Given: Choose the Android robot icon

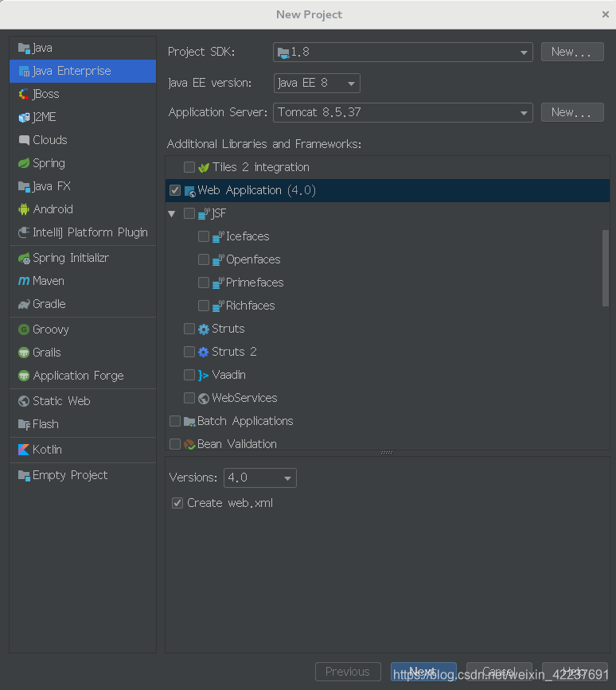Looking at the screenshot, I should coord(24,209).
